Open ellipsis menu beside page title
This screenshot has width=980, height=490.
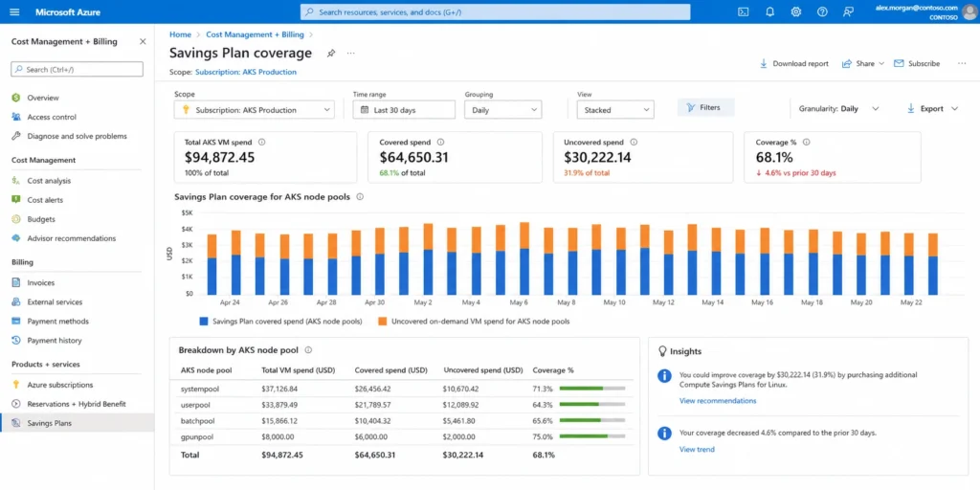point(350,54)
